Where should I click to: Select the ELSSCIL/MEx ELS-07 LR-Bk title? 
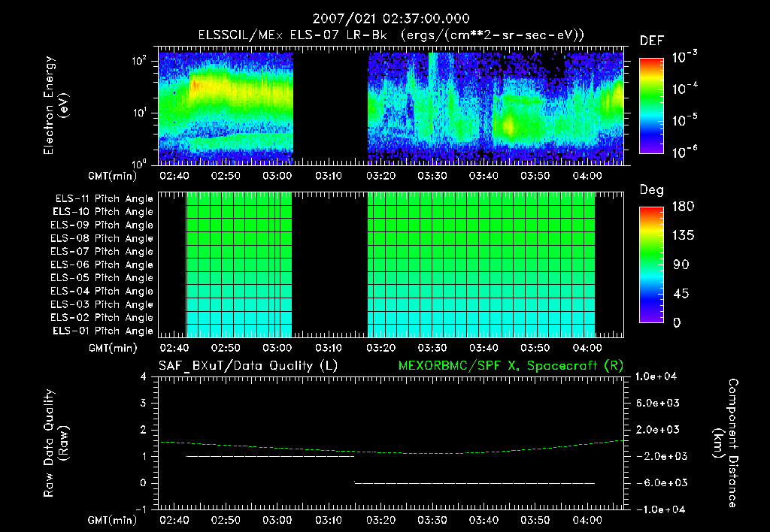[x=293, y=35]
